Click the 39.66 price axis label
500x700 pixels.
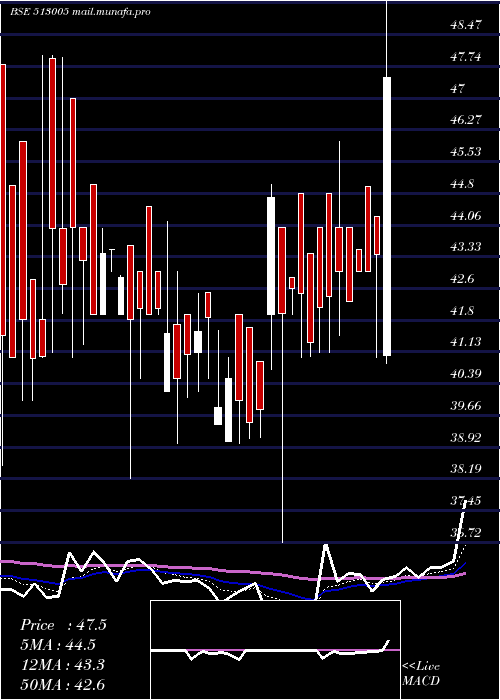click(x=466, y=406)
